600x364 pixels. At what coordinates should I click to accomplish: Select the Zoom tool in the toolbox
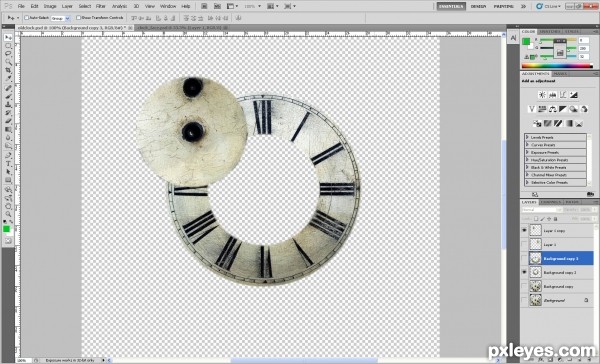point(8,214)
